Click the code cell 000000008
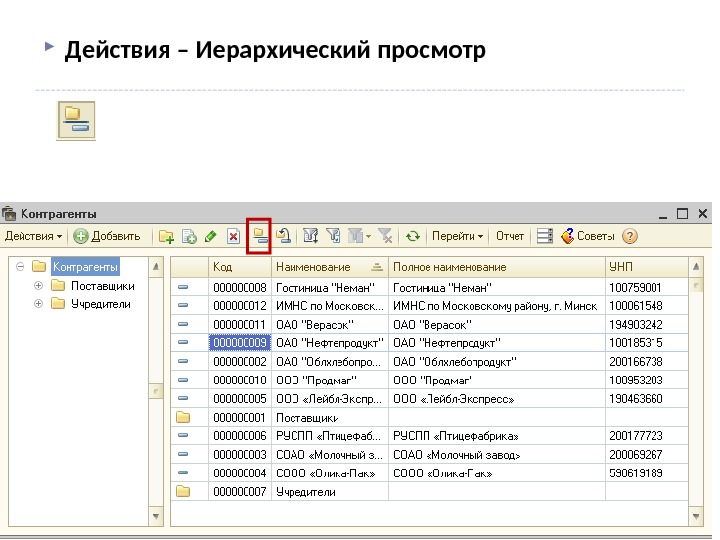720x540 pixels. click(240, 287)
